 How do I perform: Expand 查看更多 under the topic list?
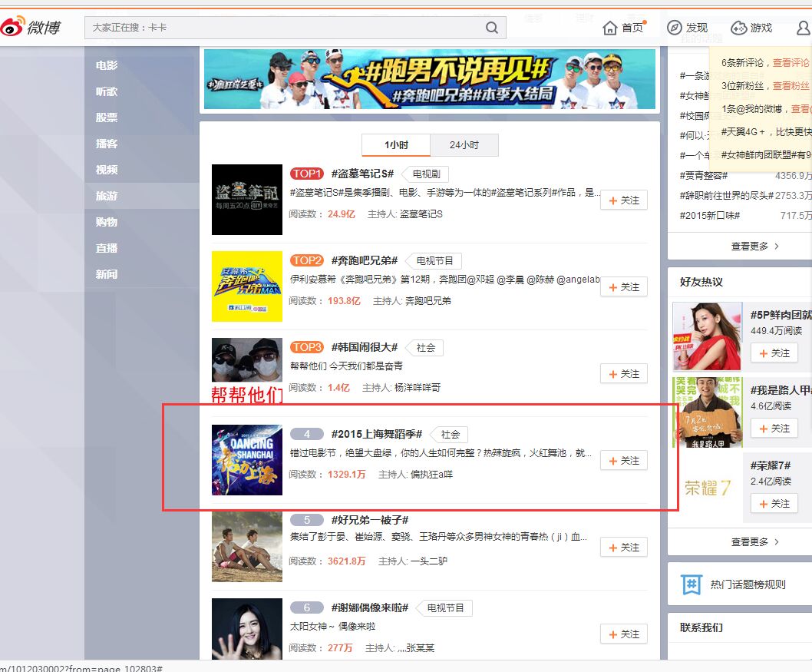754,247
